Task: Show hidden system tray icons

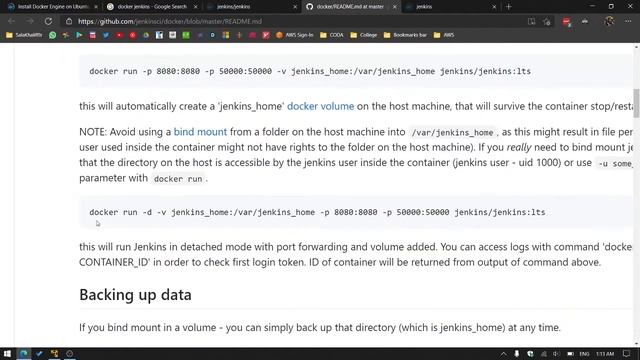Action: pyautogui.click(x=503, y=354)
